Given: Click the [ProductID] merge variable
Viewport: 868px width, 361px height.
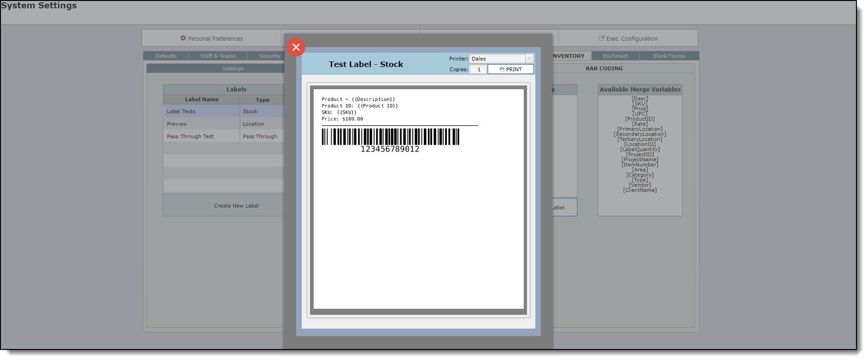Looking at the screenshot, I should point(640,119).
